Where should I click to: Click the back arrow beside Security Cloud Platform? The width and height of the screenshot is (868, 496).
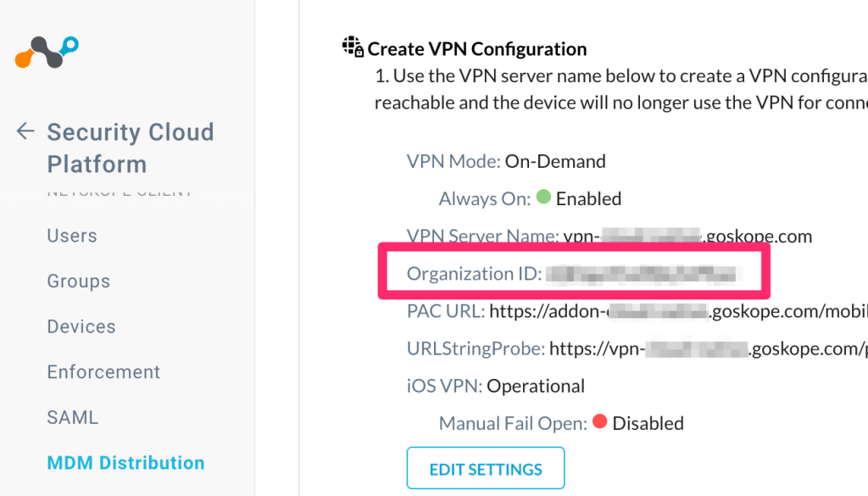(x=25, y=131)
